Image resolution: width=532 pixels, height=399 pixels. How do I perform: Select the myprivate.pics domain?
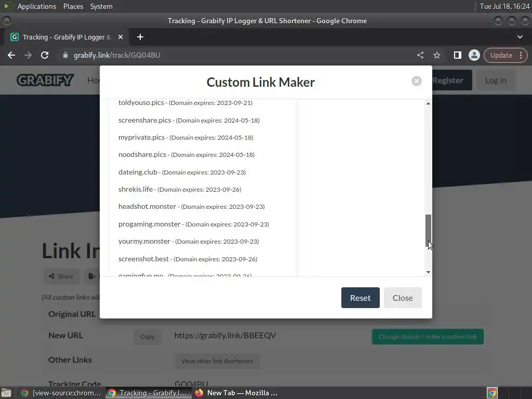(x=186, y=137)
